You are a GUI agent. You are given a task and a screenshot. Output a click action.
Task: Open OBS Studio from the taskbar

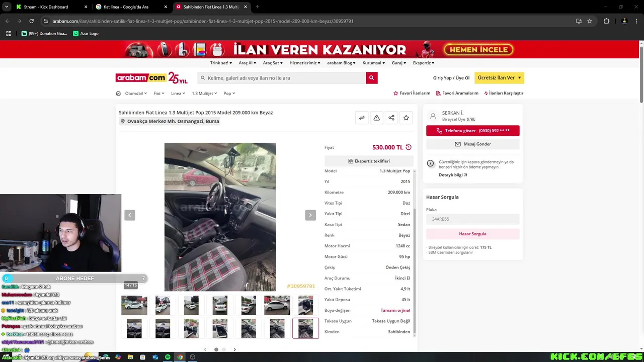(x=192, y=357)
